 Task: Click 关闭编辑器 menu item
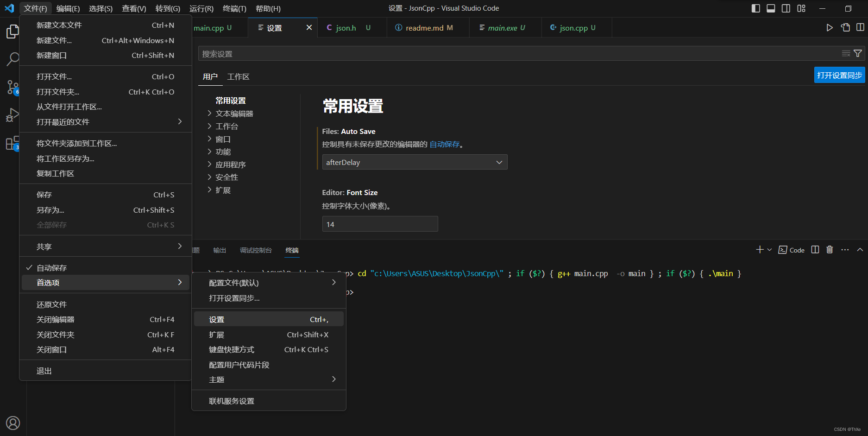click(106, 319)
